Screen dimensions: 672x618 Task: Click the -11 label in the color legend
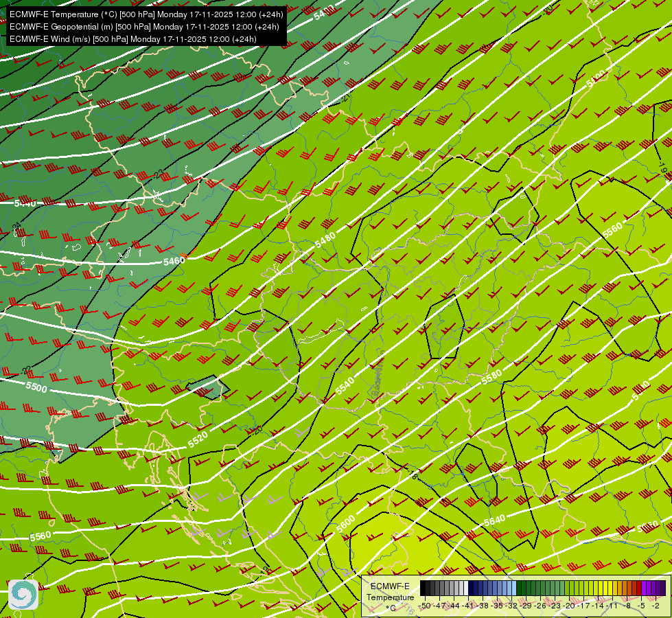(x=612, y=606)
